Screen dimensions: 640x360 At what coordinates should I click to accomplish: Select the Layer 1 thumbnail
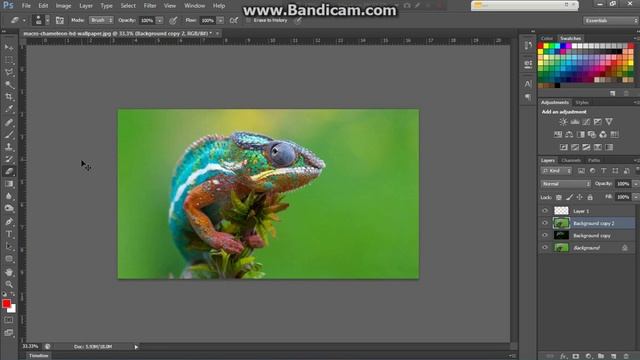click(x=561, y=211)
